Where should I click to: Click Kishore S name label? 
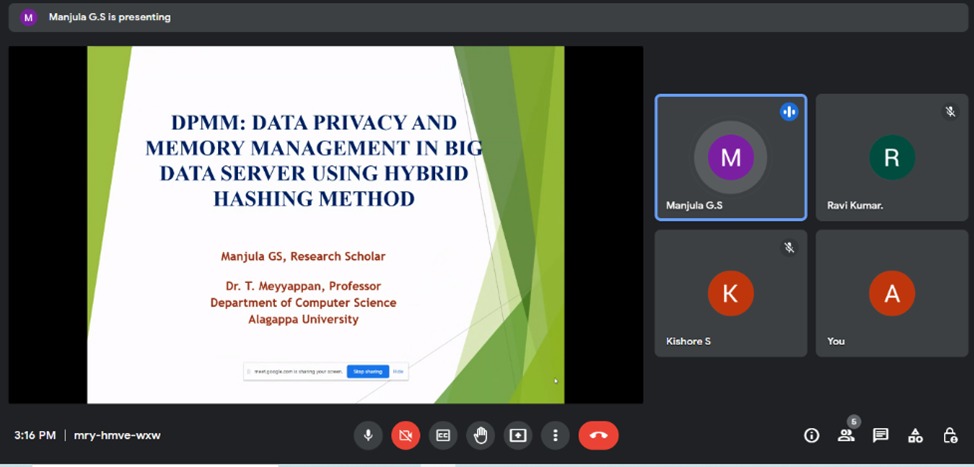(x=688, y=341)
